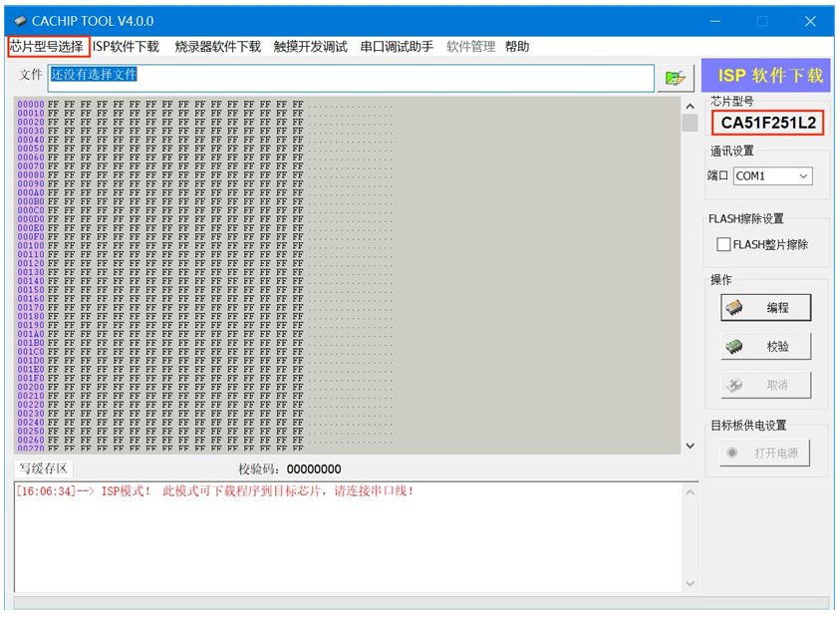840x618 pixels.
Task: Click the radio dot icon on 打开电源
Action: [731, 453]
